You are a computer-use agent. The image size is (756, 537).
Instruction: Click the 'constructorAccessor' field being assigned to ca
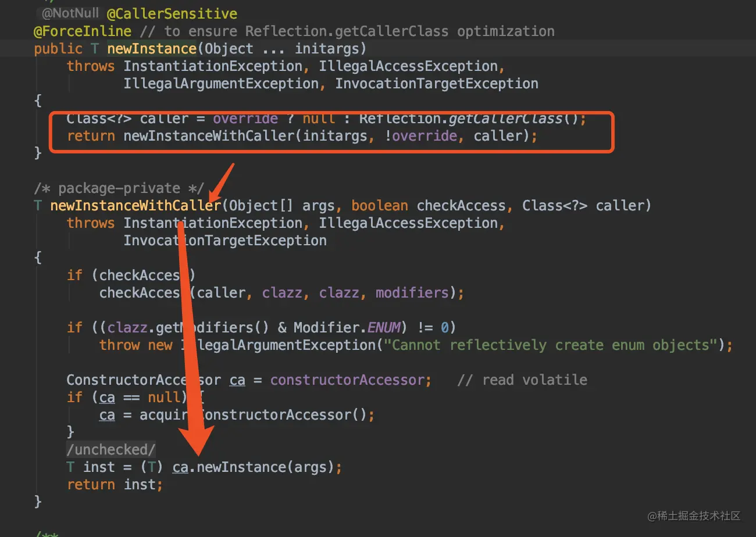[347, 380]
